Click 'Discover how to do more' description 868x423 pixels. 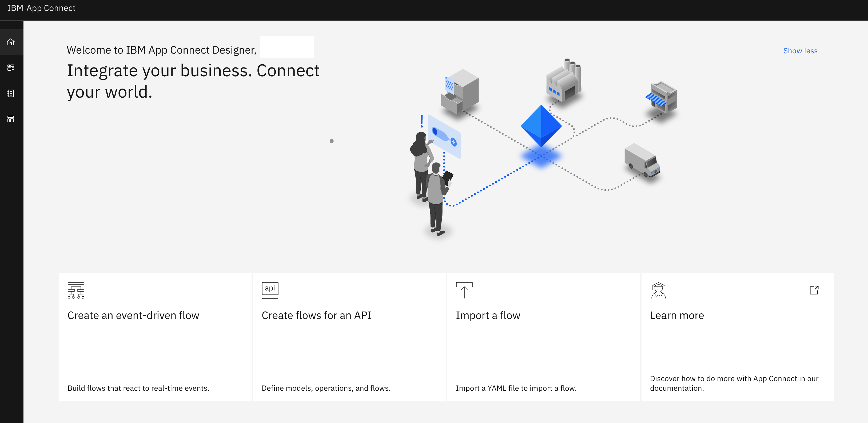tap(734, 383)
